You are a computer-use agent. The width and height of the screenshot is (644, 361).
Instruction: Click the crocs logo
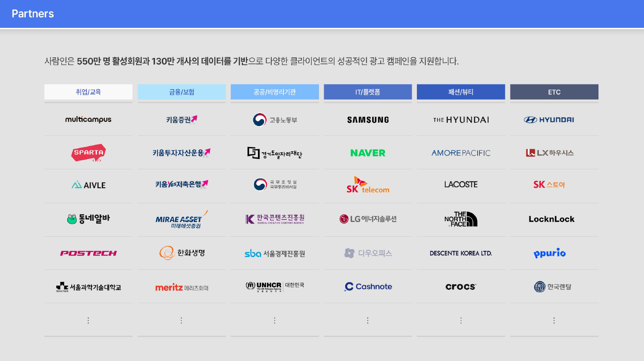(x=461, y=286)
